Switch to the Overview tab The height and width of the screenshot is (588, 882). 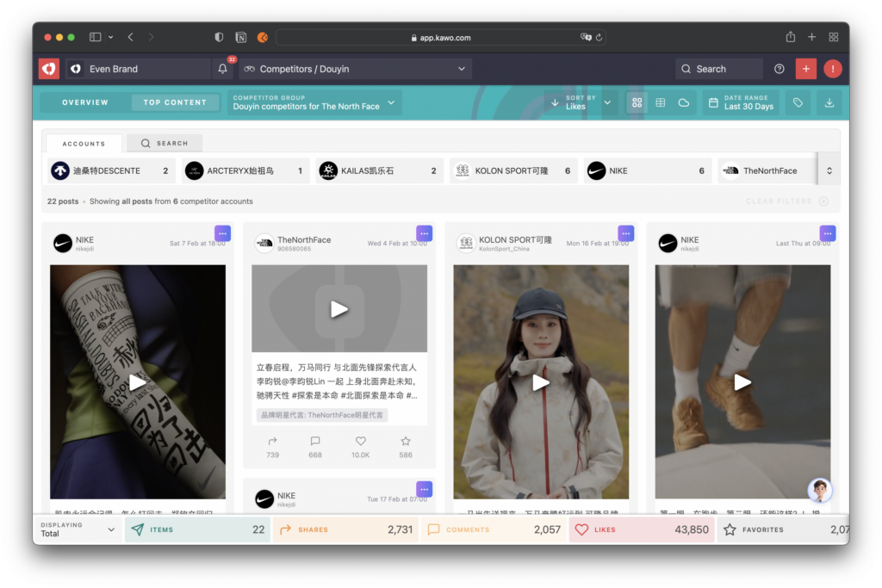point(85,102)
